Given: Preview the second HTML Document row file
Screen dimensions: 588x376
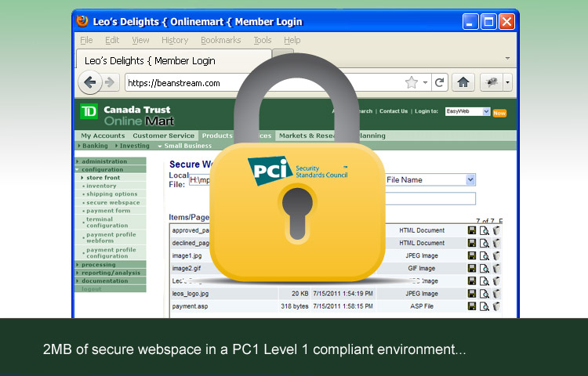Looking at the screenshot, I should point(485,244).
